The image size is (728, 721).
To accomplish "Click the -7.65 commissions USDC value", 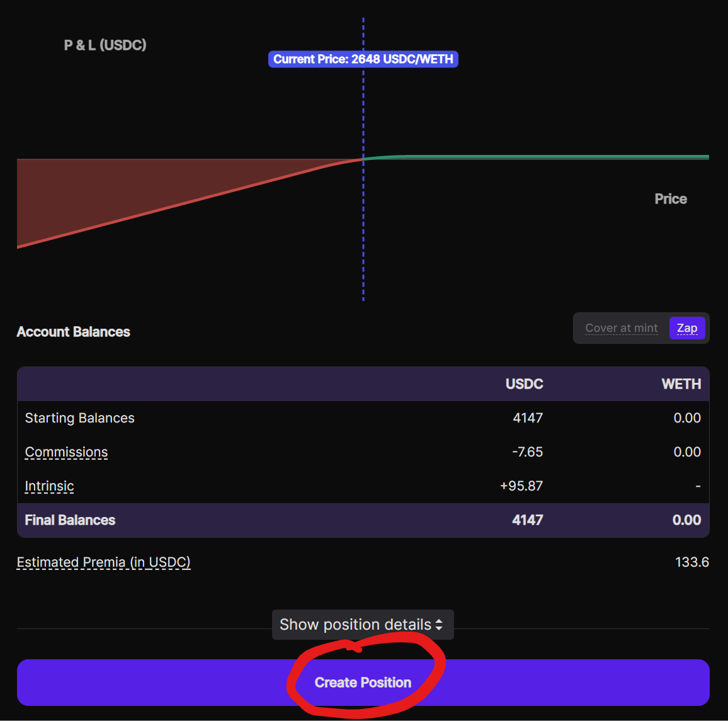I will (527, 452).
